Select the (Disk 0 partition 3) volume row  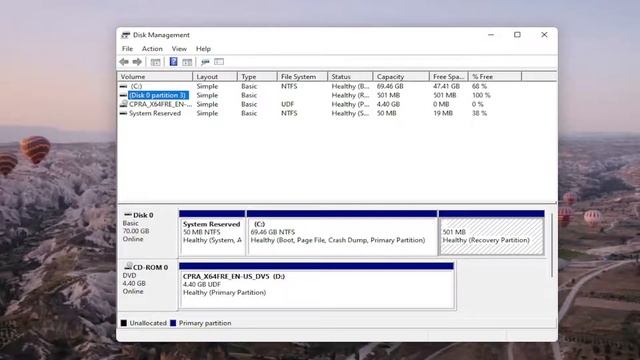tap(158, 95)
